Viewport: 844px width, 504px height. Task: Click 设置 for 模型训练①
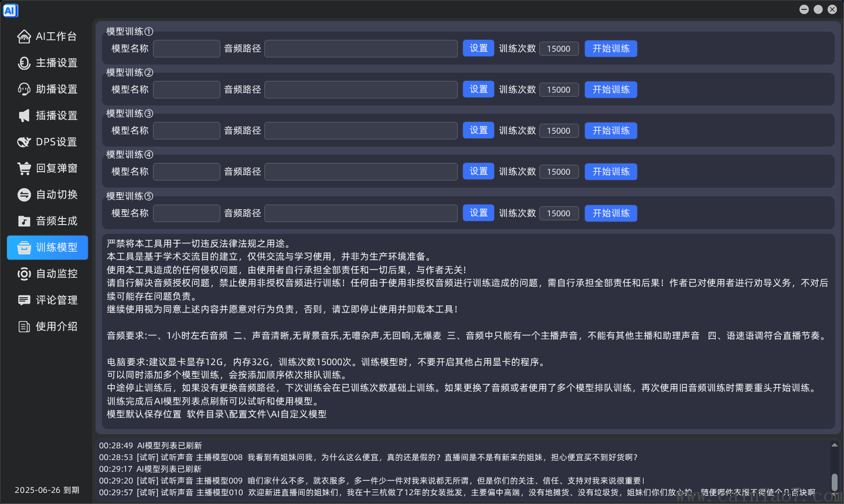[478, 48]
